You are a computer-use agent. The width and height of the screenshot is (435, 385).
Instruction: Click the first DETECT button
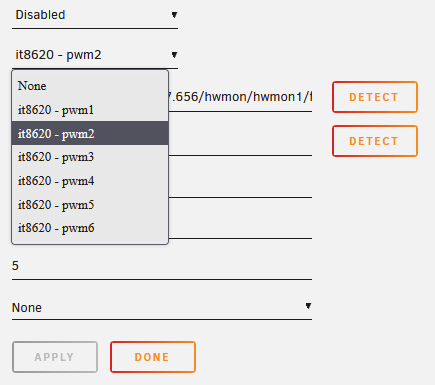[x=375, y=97]
